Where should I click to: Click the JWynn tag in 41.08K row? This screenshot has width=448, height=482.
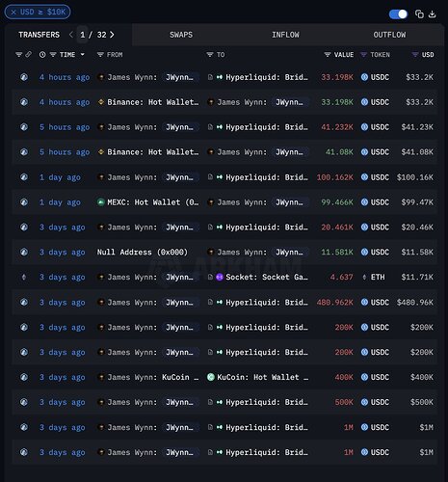coord(289,152)
